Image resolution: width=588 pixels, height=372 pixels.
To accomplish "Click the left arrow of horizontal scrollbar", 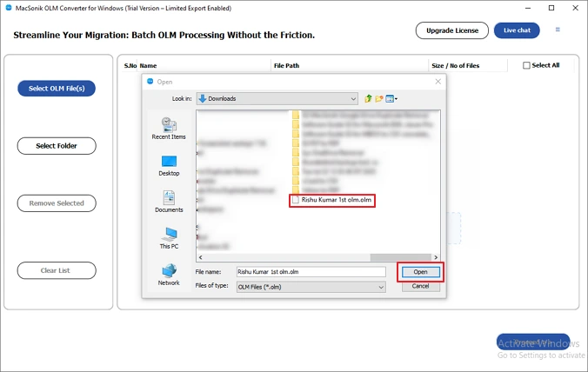I will tap(201, 257).
